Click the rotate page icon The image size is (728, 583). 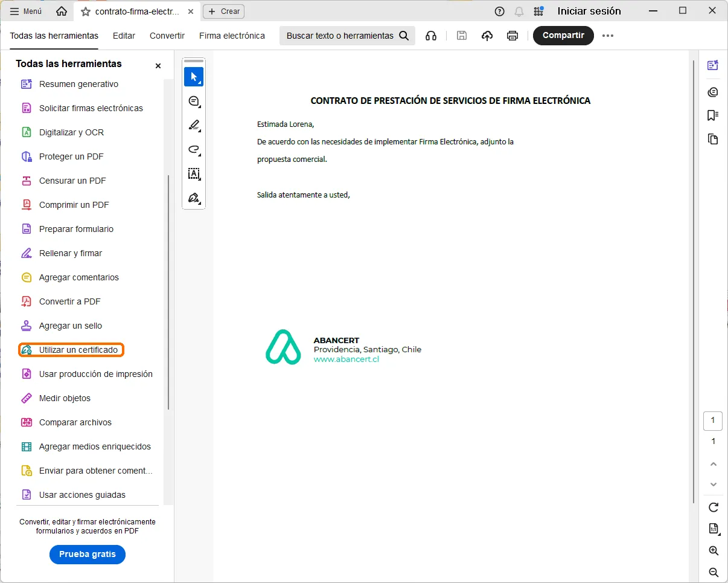click(714, 507)
